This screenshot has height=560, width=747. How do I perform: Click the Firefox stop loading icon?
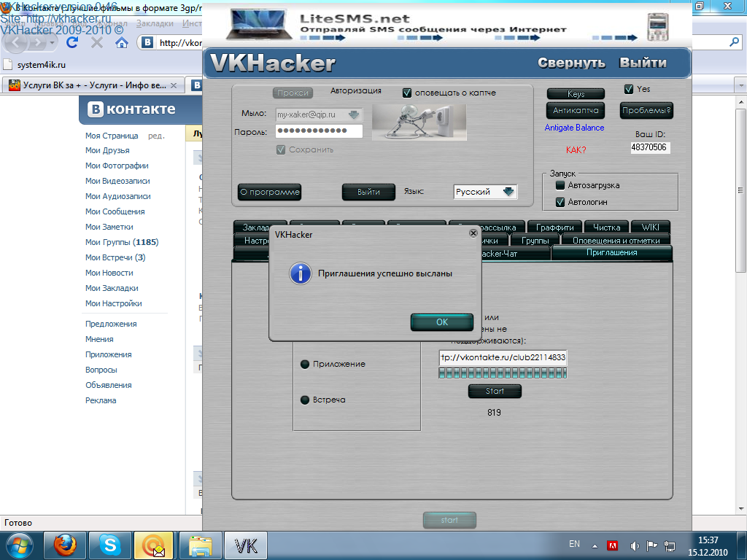[x=97, y=43]
